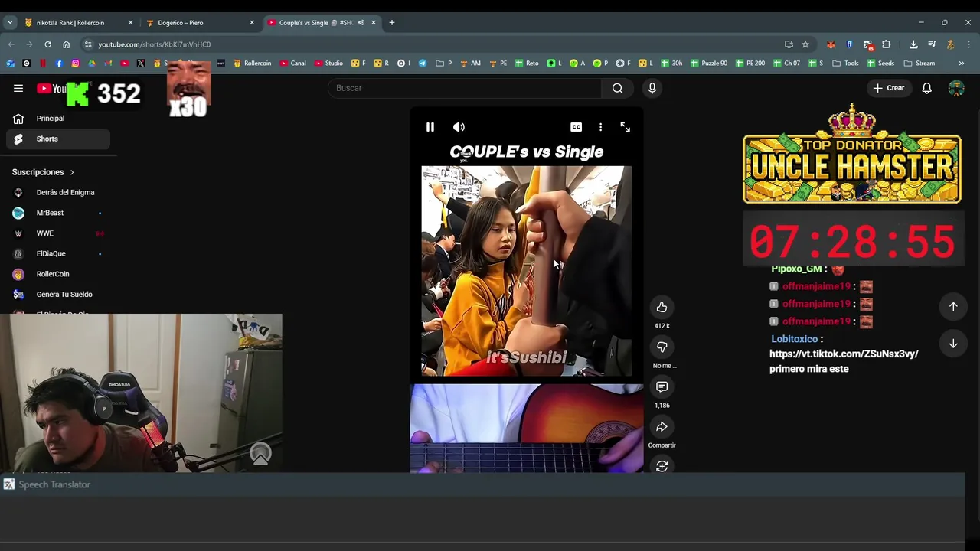The height and width of the screenshot is (551, 980).
Task: View site information in address bar
Action: 88,44
